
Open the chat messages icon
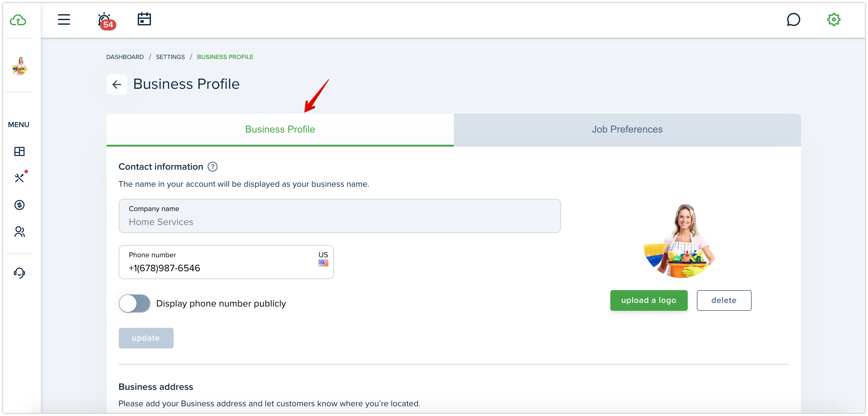click(x=793, y=19)
